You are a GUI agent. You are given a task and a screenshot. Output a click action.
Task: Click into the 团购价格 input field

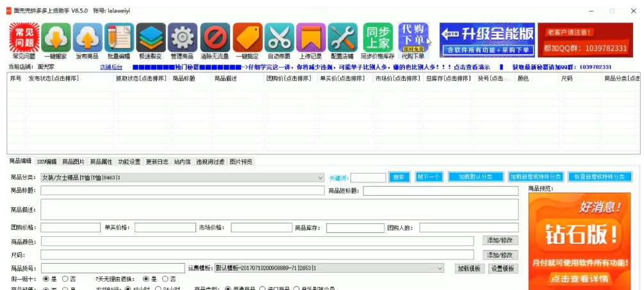pyautogui.click(x=70, y=228)
